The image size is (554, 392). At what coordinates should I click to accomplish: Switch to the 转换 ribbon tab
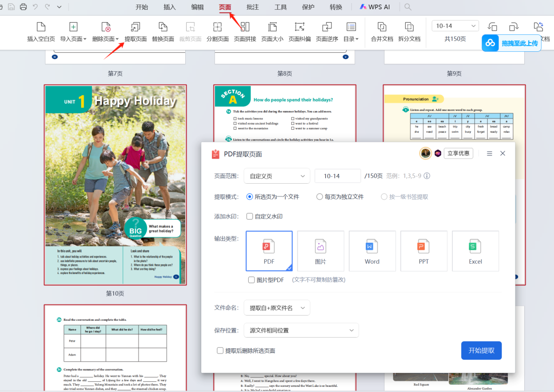click(x=335, y=7)
